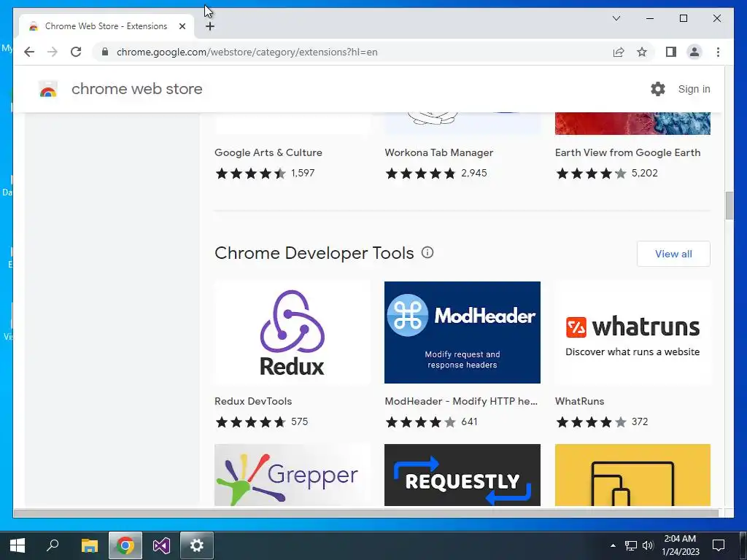View site info via padlock icon
The width and height of the screenshot is (747, 560).
[x=105, y=52]
